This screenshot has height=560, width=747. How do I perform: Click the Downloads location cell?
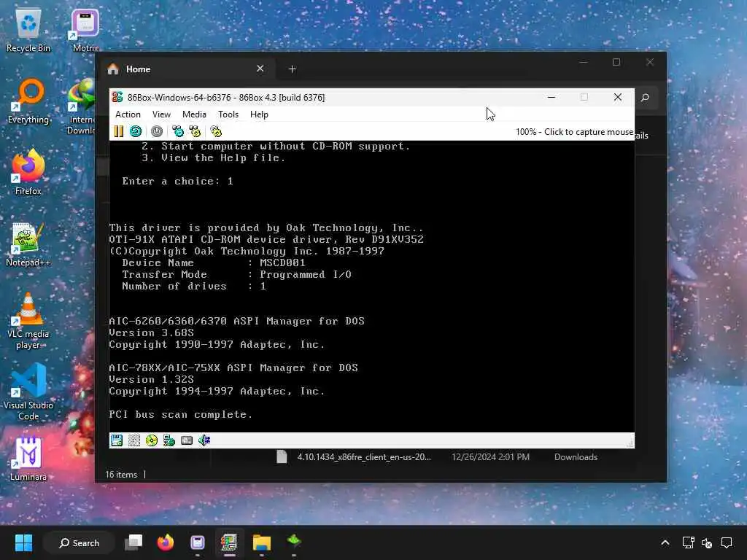click(x=576, y=457)
